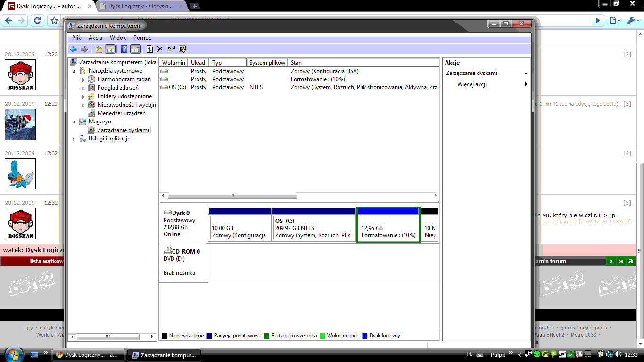The width and height of the screenshot is (644, 362).
Task: Collapse the Narzędzia systemowe tree node
Action: coord(74,71)
